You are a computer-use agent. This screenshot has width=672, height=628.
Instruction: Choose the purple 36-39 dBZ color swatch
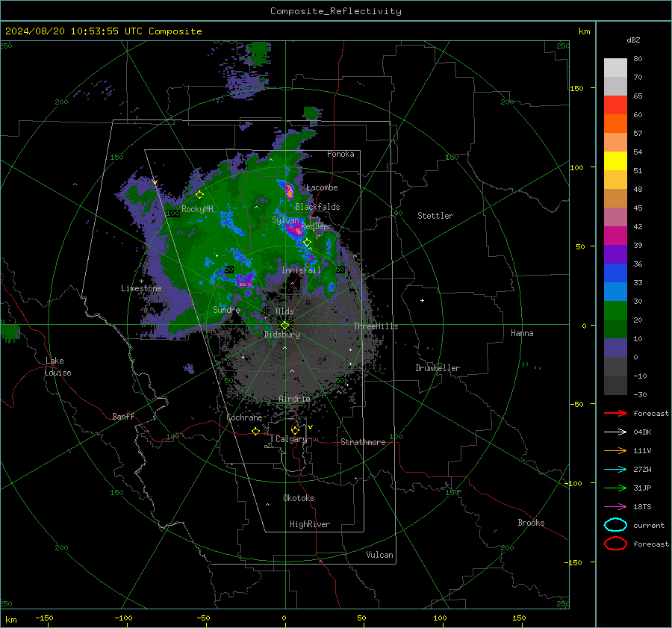click(x=615, y=254)
